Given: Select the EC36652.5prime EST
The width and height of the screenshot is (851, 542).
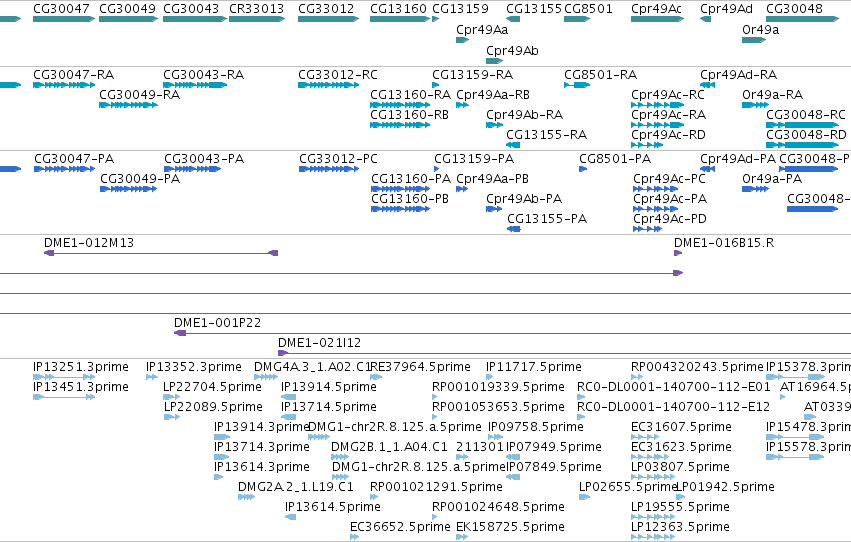Looking at the screenshot, I should coord(354,537).
